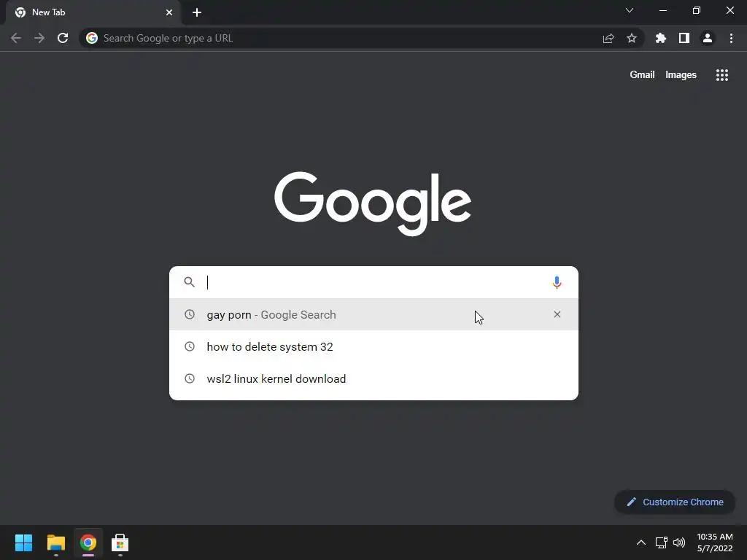Screen dimensions: 747x560
Task: Click the magnifier icon in search box
Action: [x=189, y=282]
